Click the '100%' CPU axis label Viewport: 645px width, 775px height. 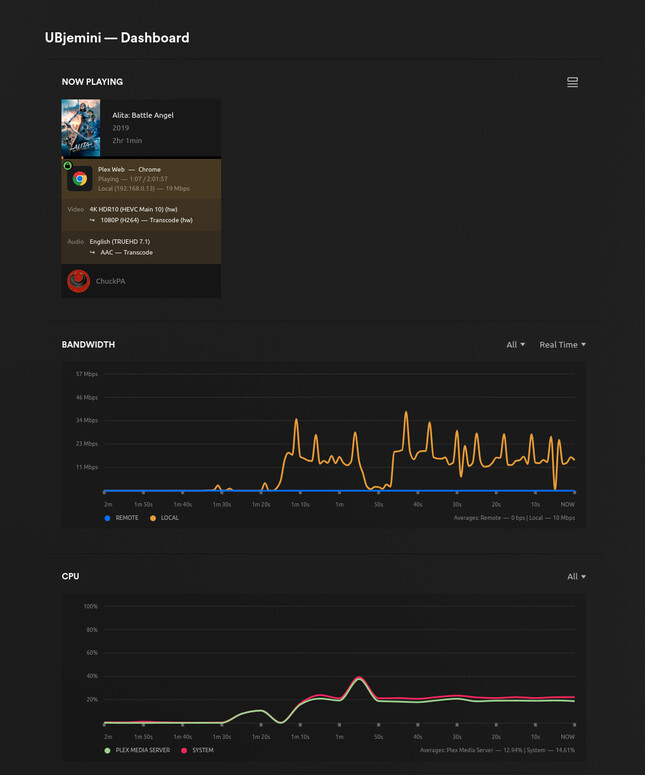[x=90, y=606]
